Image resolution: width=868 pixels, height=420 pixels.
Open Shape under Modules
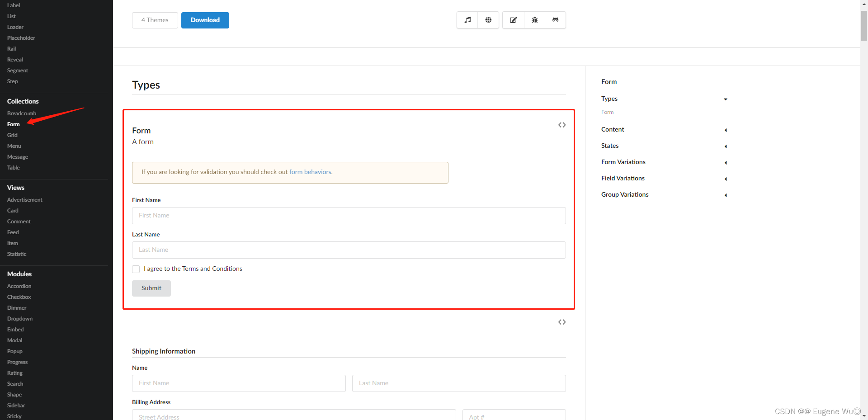point(14,395)
